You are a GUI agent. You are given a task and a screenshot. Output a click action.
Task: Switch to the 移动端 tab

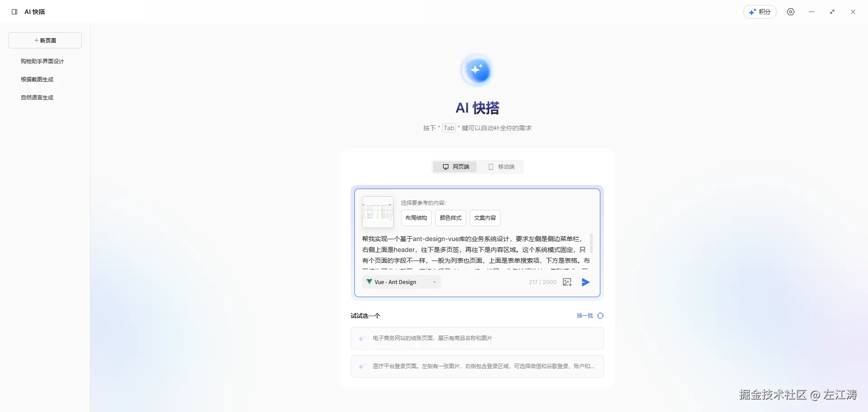point(501,167)
